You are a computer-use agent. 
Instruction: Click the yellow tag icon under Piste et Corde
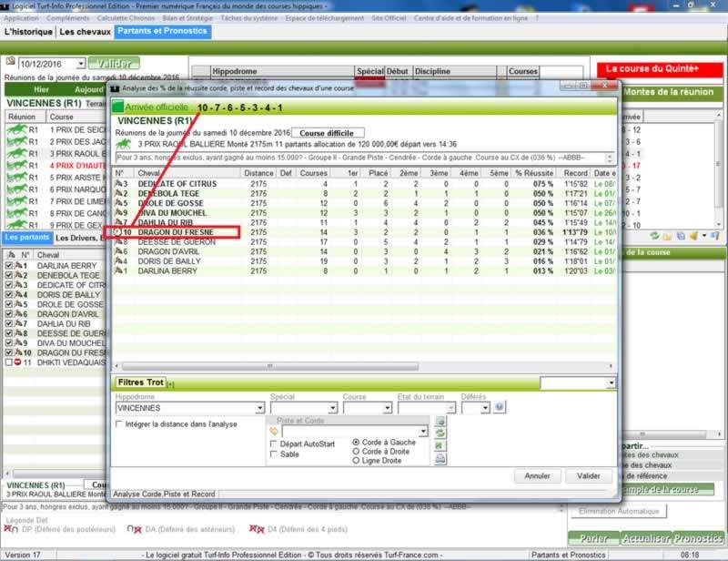point(274,431)
